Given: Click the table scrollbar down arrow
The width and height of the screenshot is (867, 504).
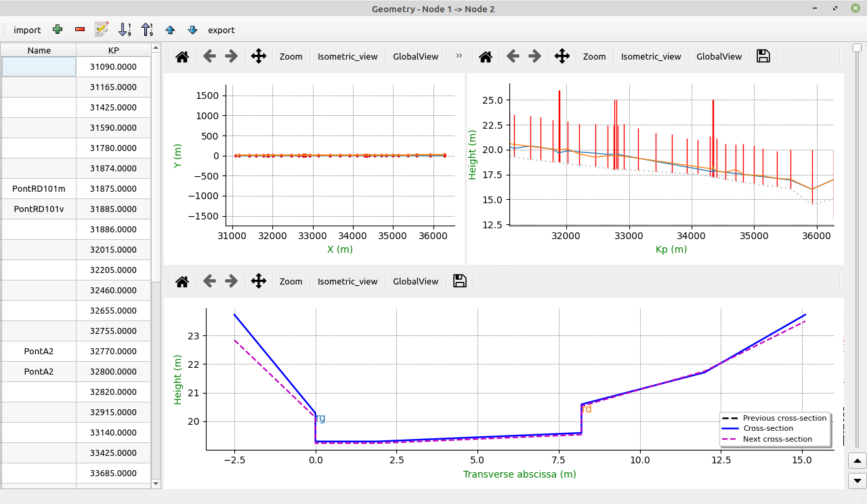Looking at the screenshot, I should click(156, 483).
